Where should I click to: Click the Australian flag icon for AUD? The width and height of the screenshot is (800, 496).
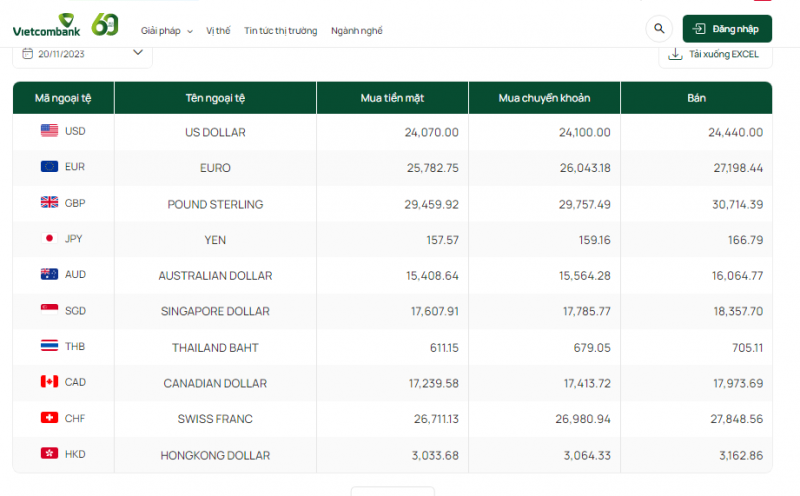pos(49,275)
